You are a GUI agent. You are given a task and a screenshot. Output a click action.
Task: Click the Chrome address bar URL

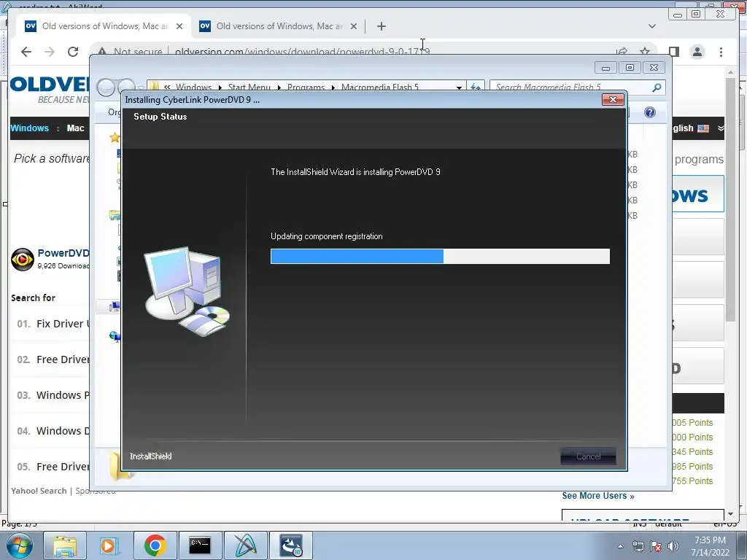pyautogui.click(x=303, y=52)
